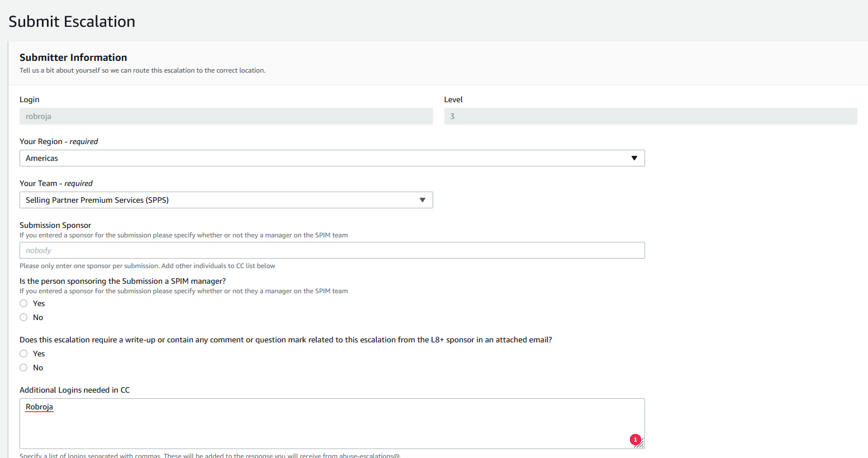The width and height of the screenshot is (868, 458).
Task: Click the underlined word Robroja in textarea
Action: point(39,407)
